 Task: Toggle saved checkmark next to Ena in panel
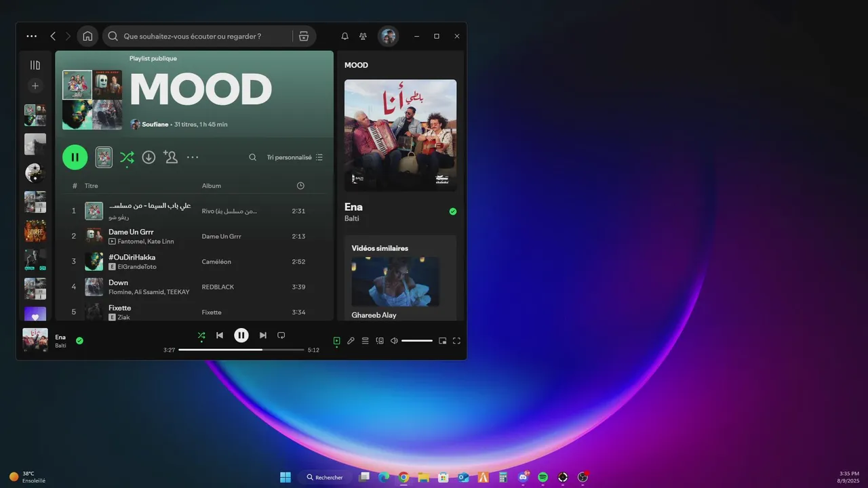(453, 211)
